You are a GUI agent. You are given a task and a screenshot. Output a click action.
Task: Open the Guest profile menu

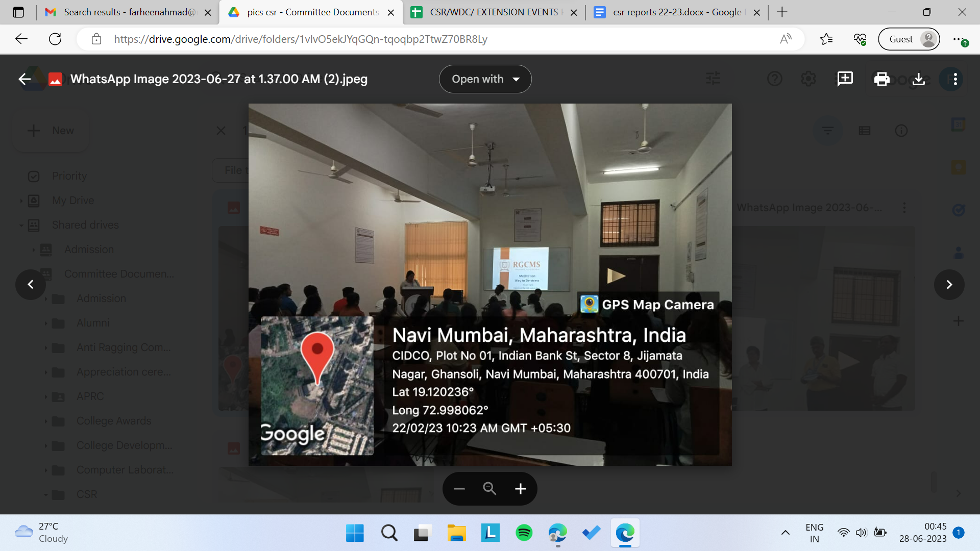coord(909,39)
